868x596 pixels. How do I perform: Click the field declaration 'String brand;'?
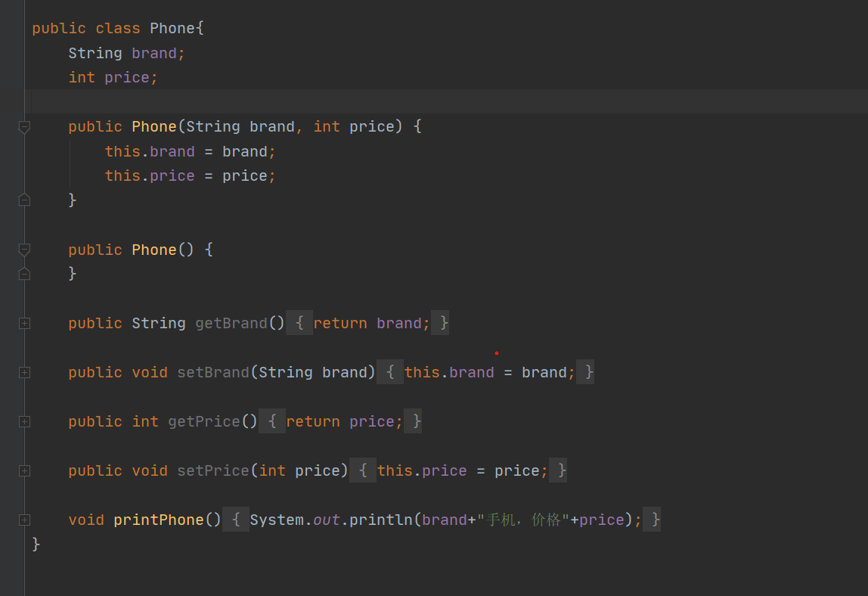pos(126,53)
